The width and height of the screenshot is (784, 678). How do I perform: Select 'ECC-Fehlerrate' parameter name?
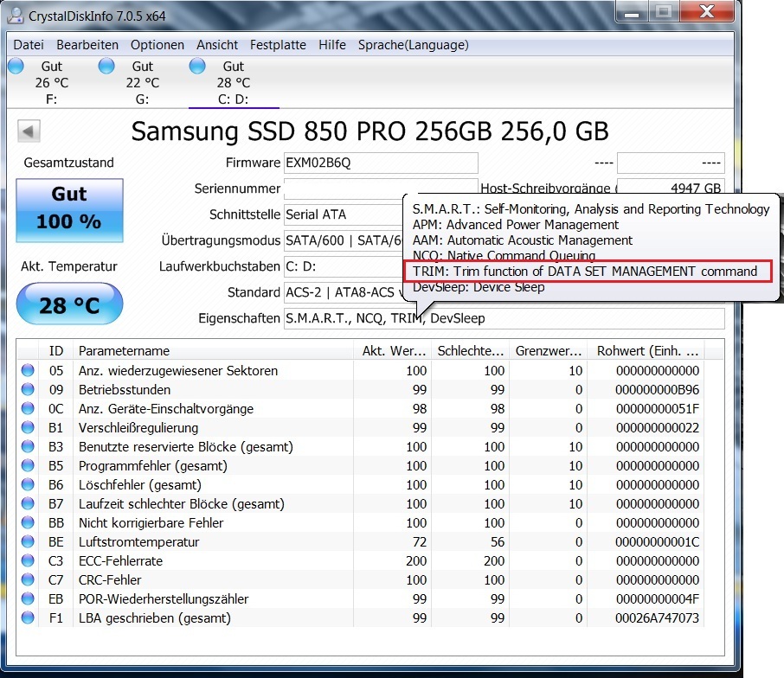click(x=120, y=560)
